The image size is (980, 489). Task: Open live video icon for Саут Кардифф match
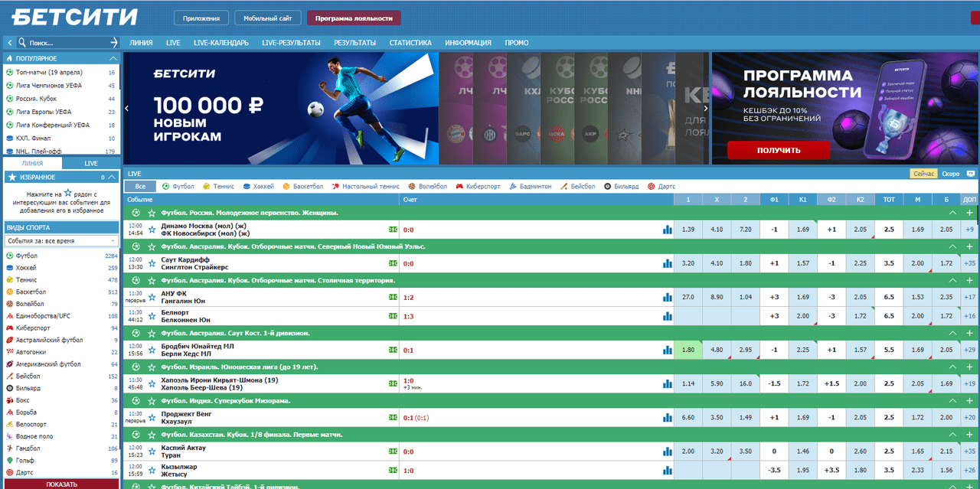[x=393, y=263]
